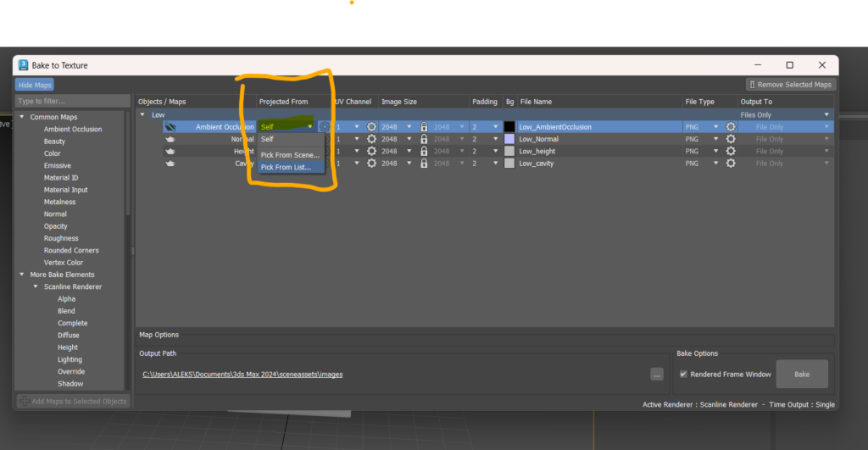Image resolution: width=868 pixels, height=450 pixels.
Task: Click the teapot icon on the Normal row
Action: (170, 139)
